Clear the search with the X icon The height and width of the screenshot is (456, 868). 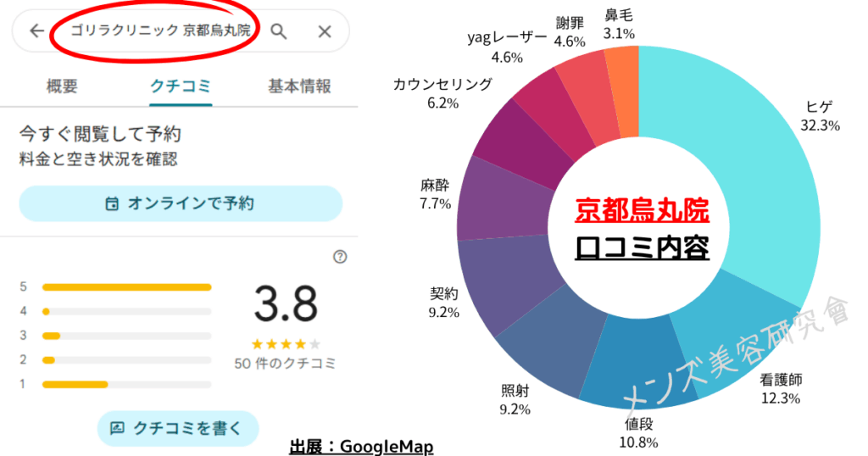tap(325, 31)
